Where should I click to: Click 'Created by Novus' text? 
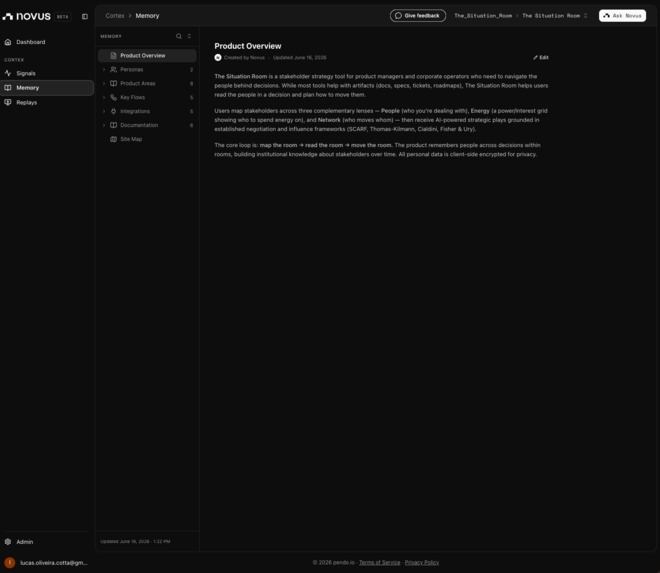244,57
